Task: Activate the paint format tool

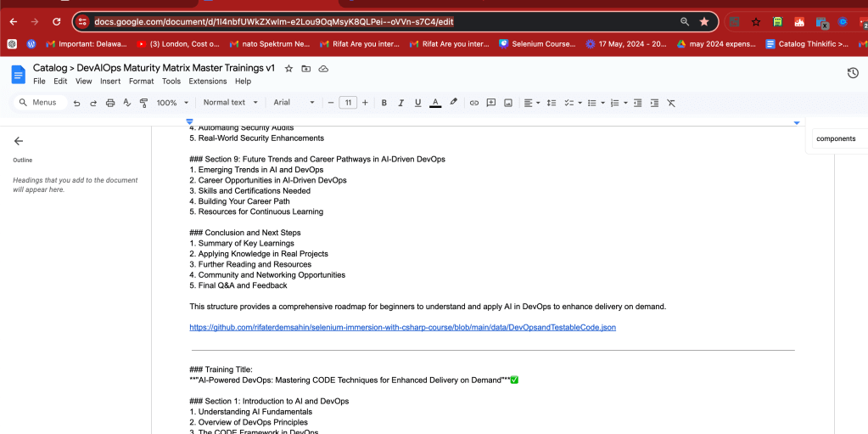Action: [144, 103]
